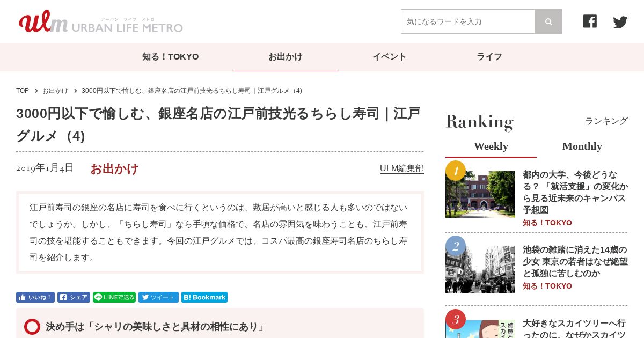
Task: Click the ツイート tweet button
Action: [x=158, y=297]
